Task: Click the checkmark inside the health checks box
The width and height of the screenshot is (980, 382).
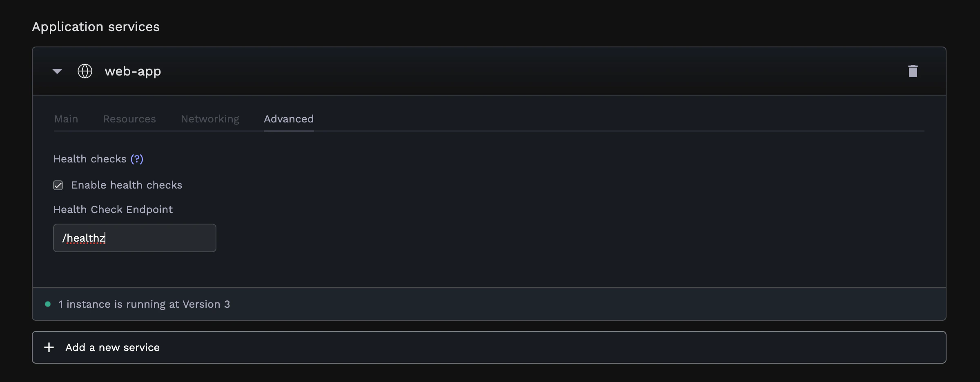Action: pyautogui.click(x=58, y=185)
